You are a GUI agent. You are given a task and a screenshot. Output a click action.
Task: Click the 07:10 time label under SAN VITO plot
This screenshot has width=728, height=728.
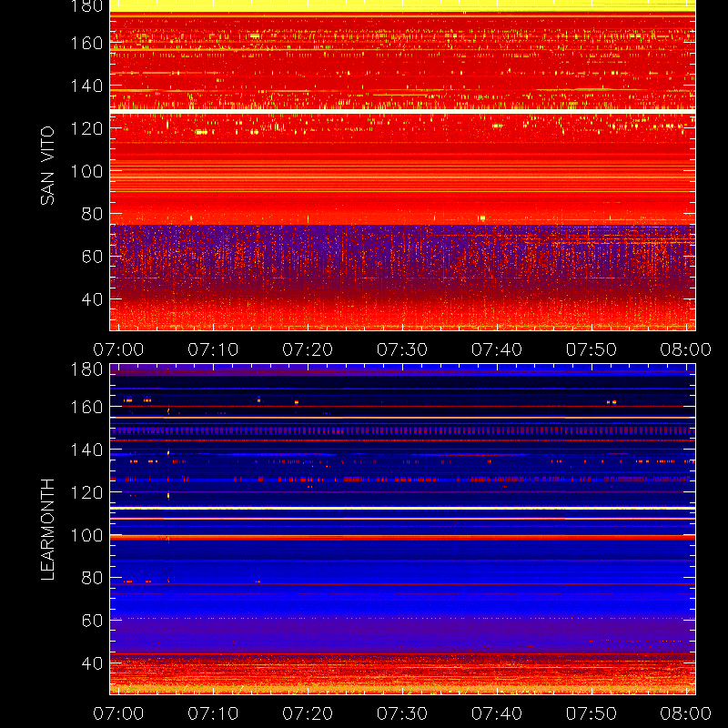point(213,349)
